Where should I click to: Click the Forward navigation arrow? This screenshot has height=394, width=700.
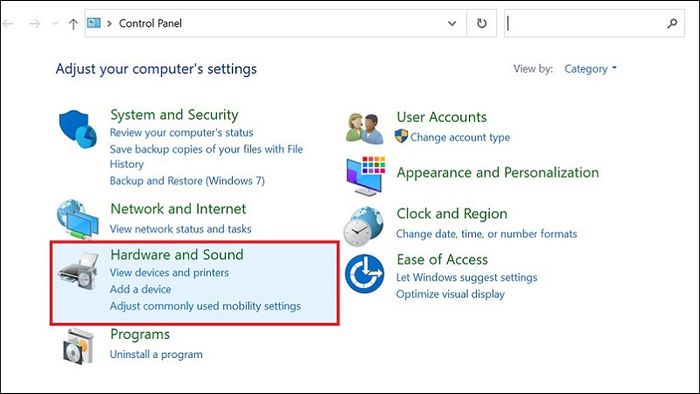(x=34, y=24)
